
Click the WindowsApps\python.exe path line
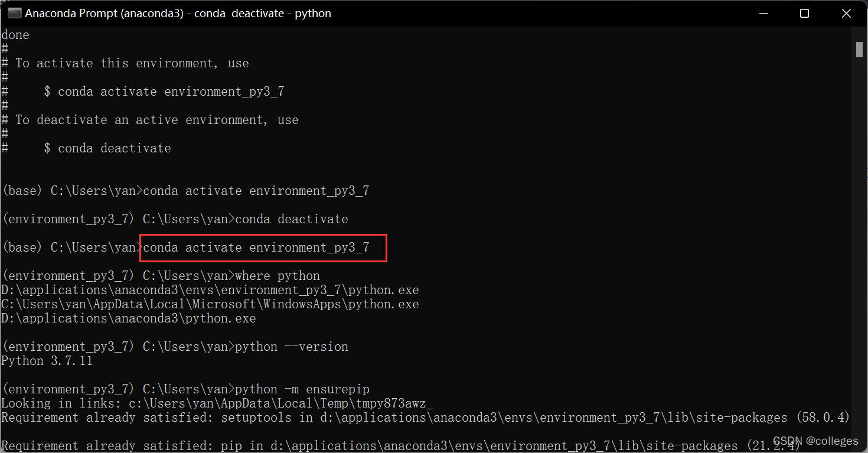(210, 304)
